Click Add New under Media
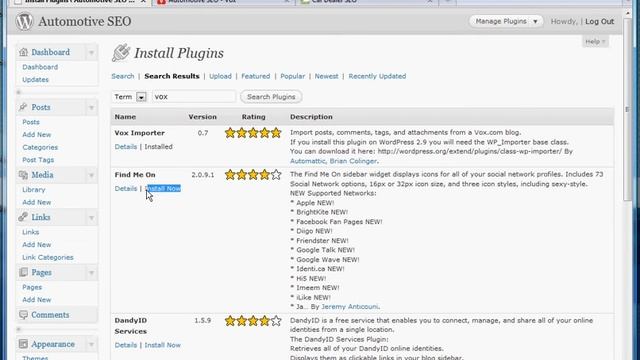This screenshot has height=360, width=640. pos(37,202)
